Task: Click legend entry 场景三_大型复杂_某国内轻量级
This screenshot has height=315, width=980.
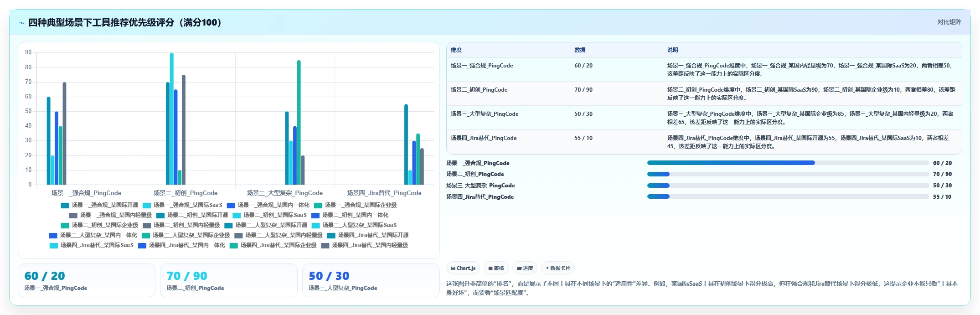Action: click(279, 235)
